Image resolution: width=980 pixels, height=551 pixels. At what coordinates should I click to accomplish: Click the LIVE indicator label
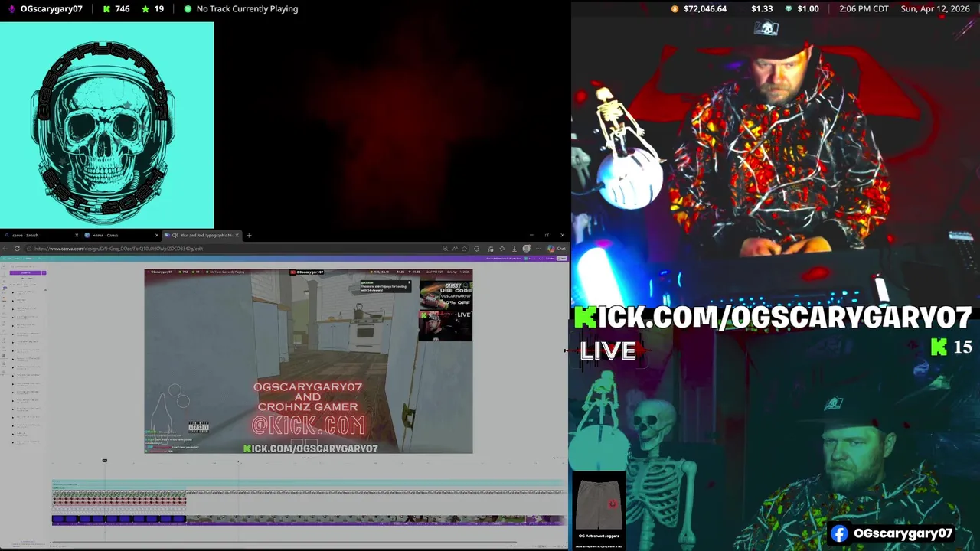click(608, 350)
